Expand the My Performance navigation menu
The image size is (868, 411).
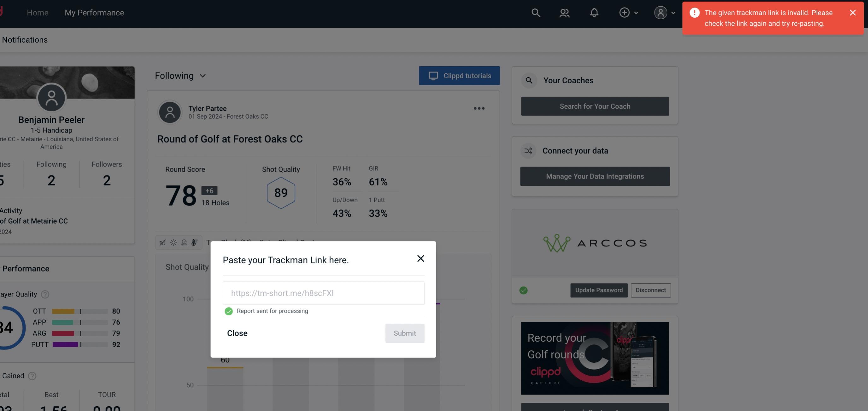click(x=94, y=12)
